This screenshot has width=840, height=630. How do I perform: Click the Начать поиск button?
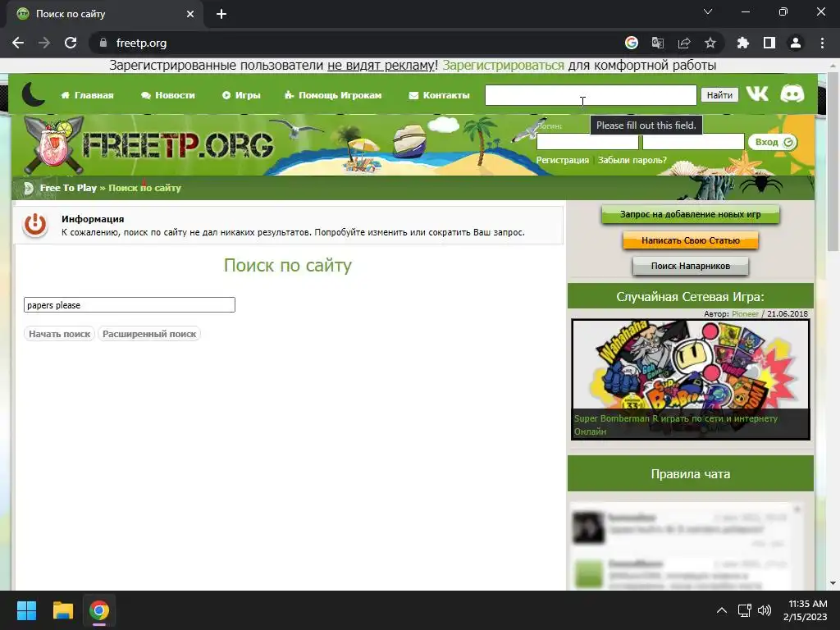[59, 334]
